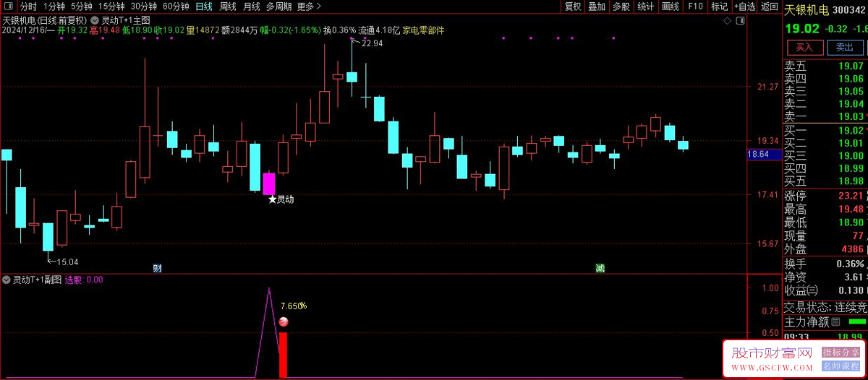The image size is (868, 380).
Task: Expand the 灵动T+1副图 indicator dropdown arrow
Action: tap(7, 280)
